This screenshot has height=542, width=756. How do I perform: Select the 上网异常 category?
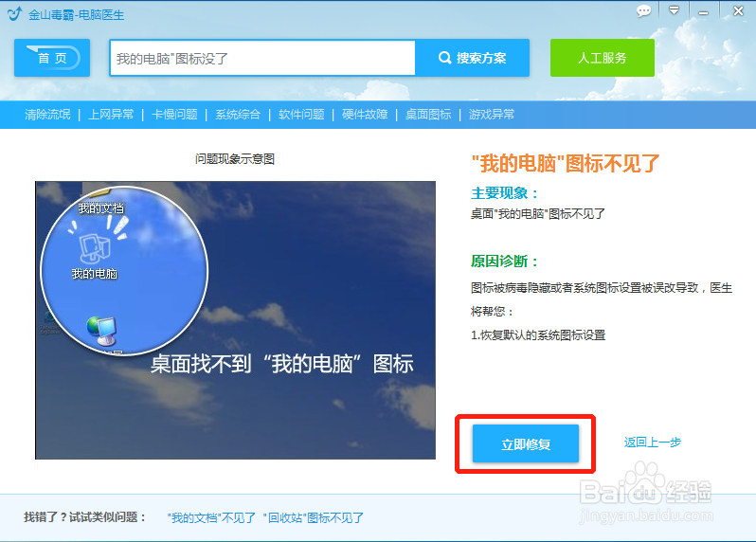click(111, 115)
